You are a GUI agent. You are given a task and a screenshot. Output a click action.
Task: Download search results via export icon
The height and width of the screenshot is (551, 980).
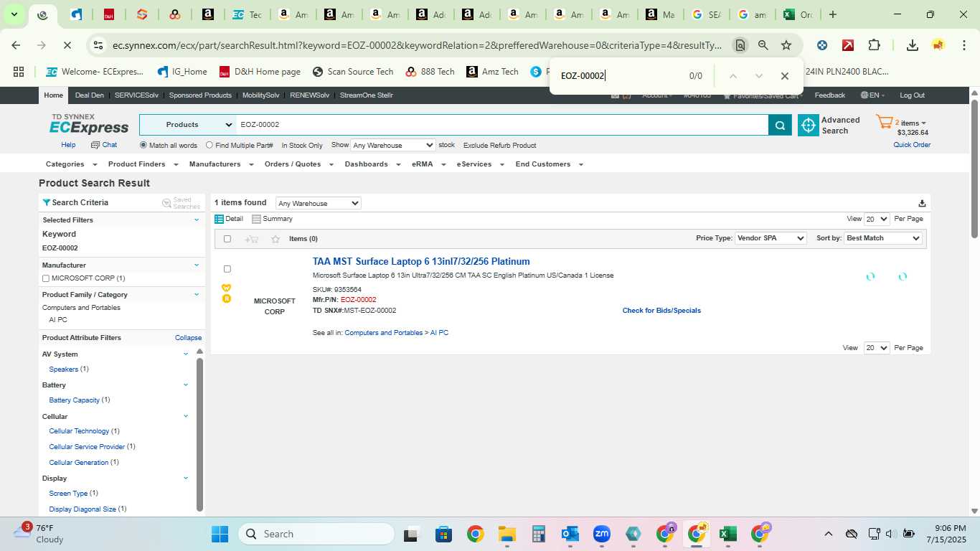[x=922, y=203]
